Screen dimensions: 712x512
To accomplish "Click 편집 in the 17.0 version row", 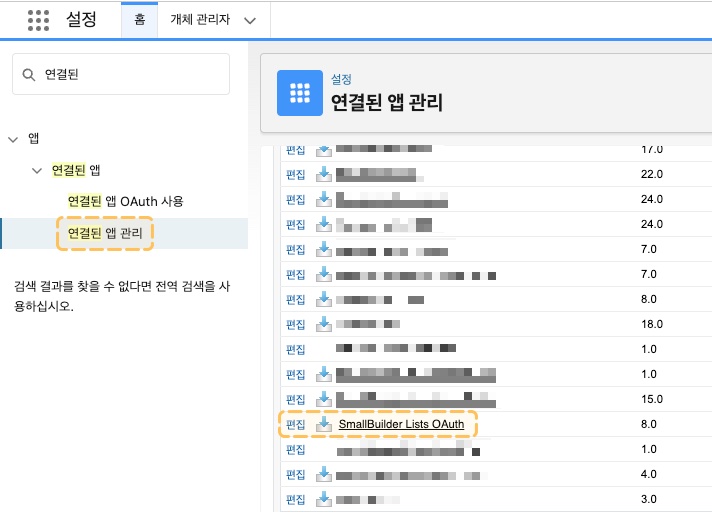I will (x=296, y=150).
